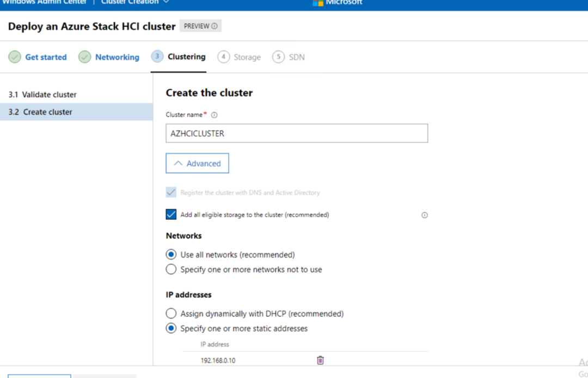Toggle Add all eligible storage checkbox
The width and height of the screenshot is (588, 378).
click(171, 214)
